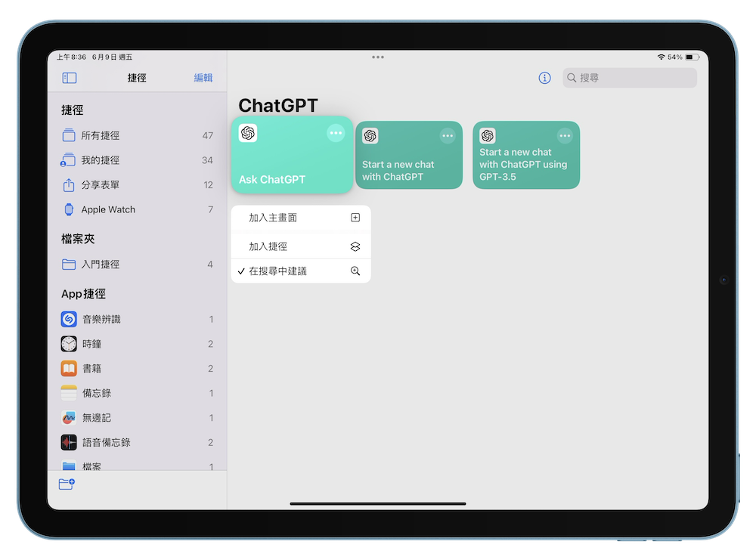Click the 語音備忘錄 Voice Memos icon
Screen dimensions: 756x560
(x=69, y=442)
